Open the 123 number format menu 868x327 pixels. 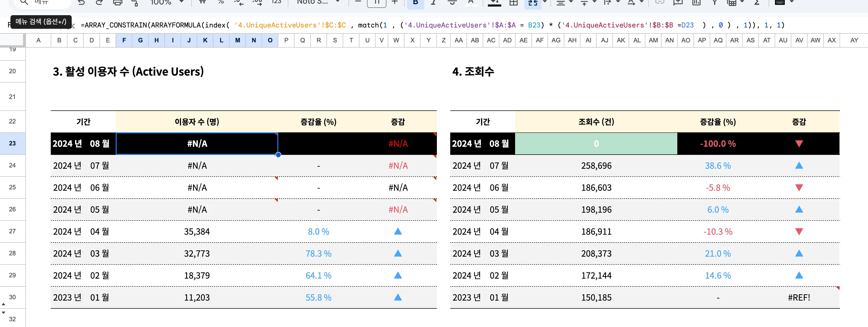click(x=276, y=2)
